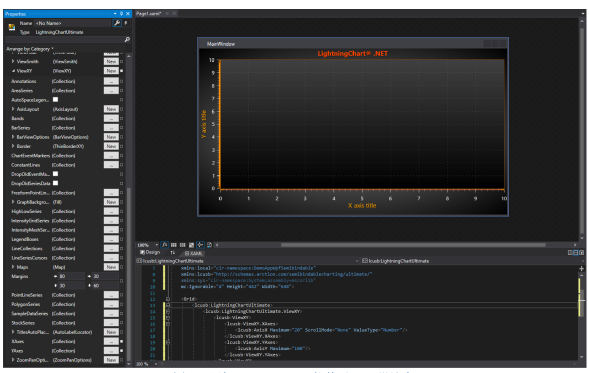Click the bottom margin field showing 60
589x373 pixels.
(x=106, y=285)
